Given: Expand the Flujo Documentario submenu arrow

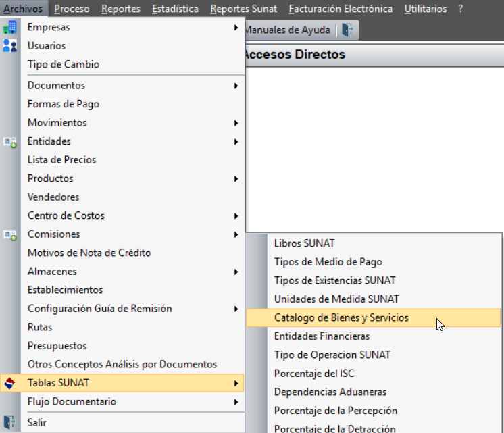Looking at the screenshot, I should 236,402.
